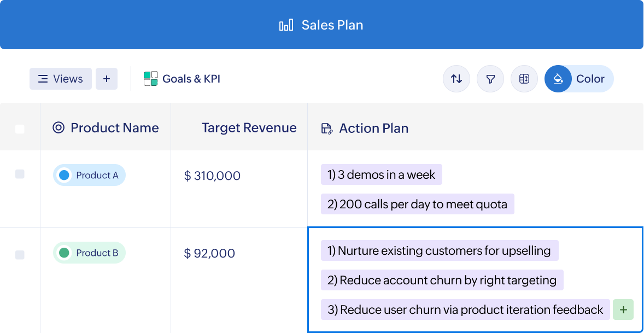Check the Product A row checkbox
Viewport: 644px width, 333px height.
[x=20, y=174]
